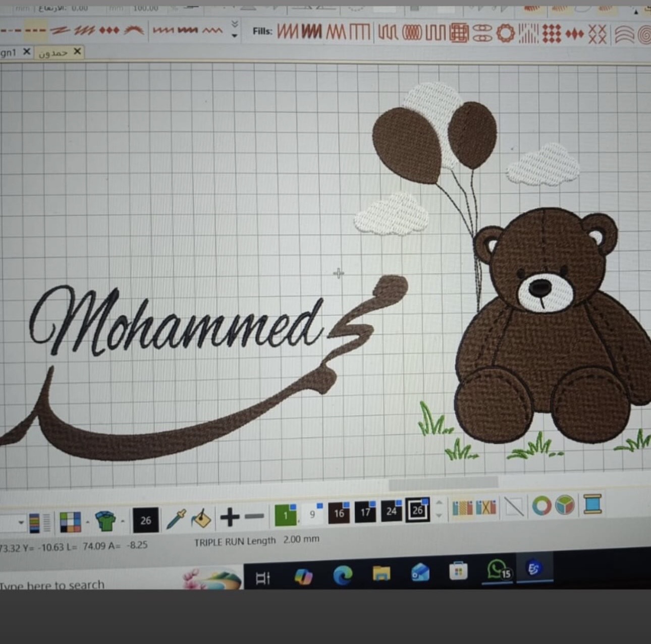Select the flower ring fill stitch icon
The width and height of the screenshot is (651, 644).
(505, 34)
